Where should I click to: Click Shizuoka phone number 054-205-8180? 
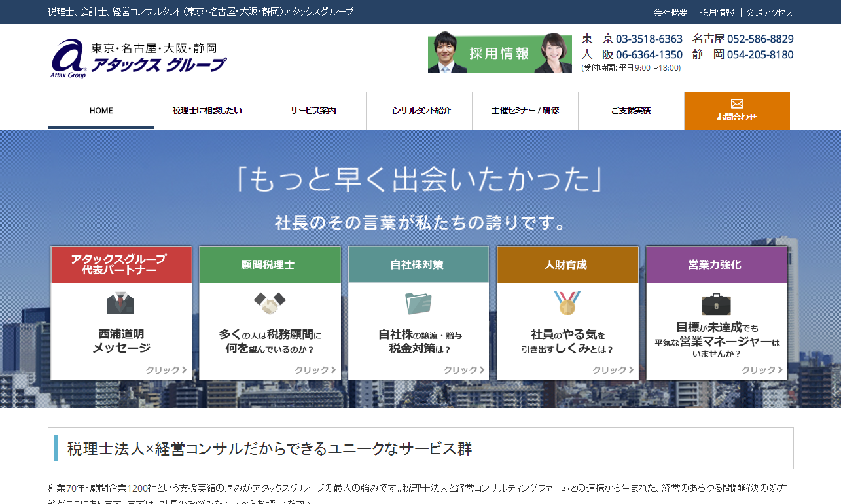click(x=760, y=54)
